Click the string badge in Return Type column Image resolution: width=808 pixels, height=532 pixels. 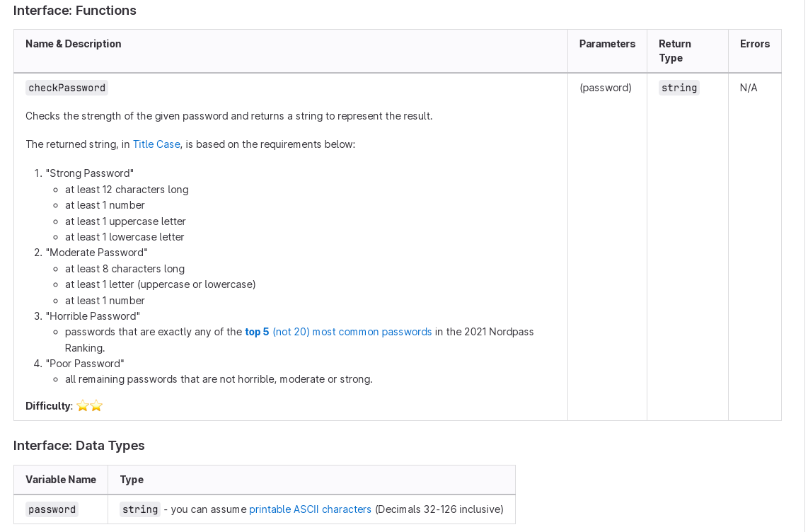(x=679, y=88)
